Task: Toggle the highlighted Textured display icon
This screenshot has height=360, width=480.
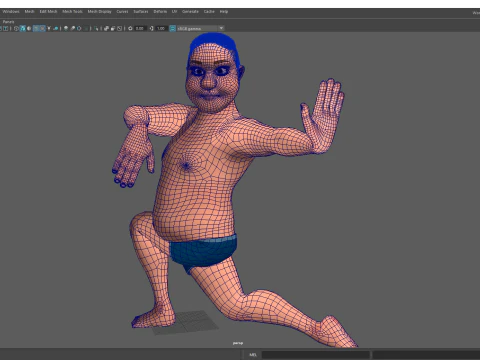Action: pyautogui.click(x=42, y=29)
